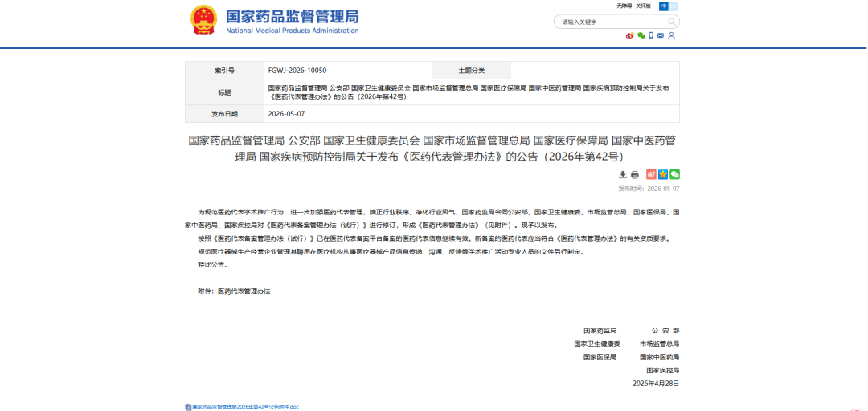Click the 发布日期 table label
The width and height of the screenshot is (868, 411).
click(x=224, y=114)
